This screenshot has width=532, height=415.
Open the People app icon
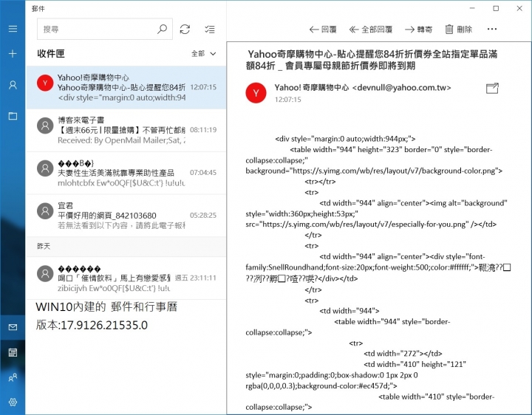[13, 377]
